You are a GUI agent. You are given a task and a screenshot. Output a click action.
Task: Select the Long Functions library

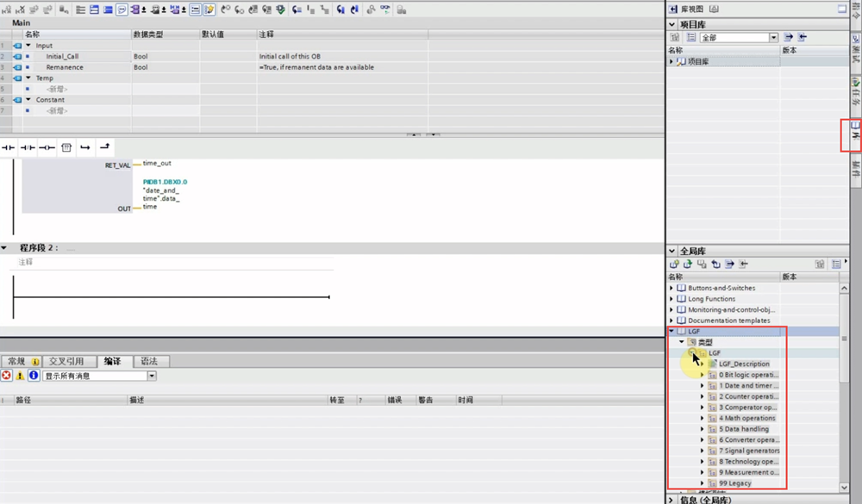(711, 299)
